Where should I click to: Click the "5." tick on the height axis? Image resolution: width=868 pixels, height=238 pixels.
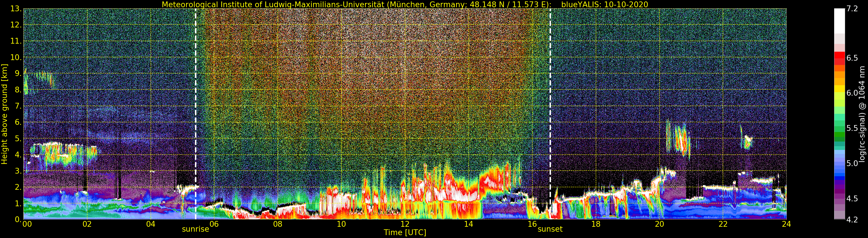18,138
